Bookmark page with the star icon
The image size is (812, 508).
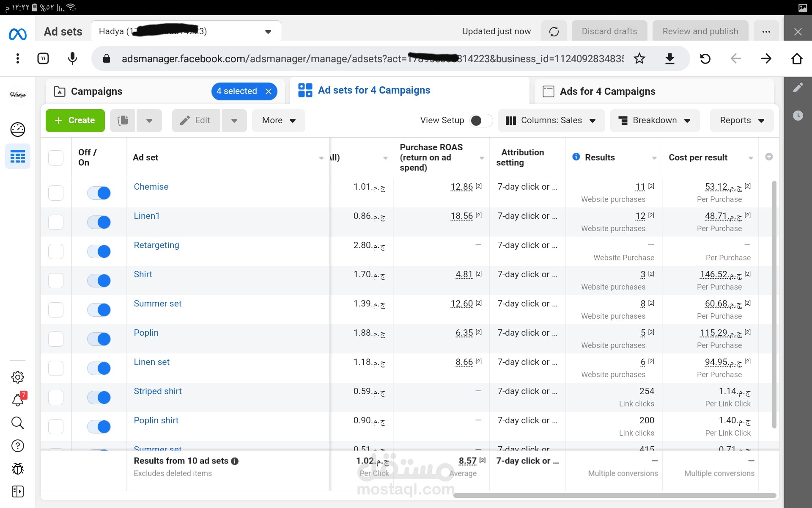pos(639,59)
